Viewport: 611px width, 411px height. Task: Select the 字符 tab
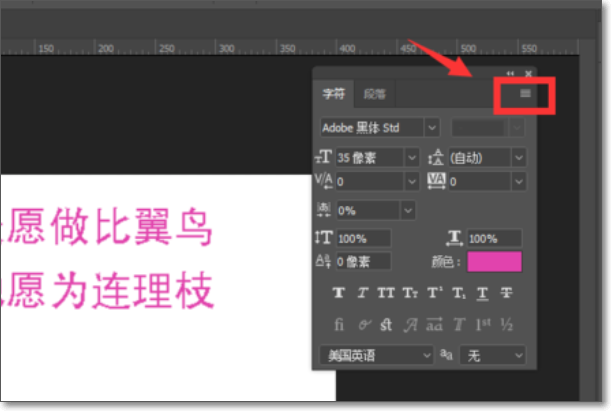click(x=334, y=93)
